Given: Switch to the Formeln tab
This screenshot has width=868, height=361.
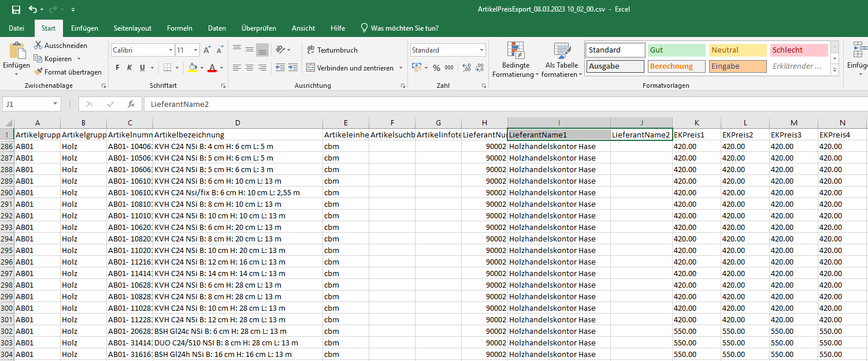Looking at the screenshot, I should point(180,28).
